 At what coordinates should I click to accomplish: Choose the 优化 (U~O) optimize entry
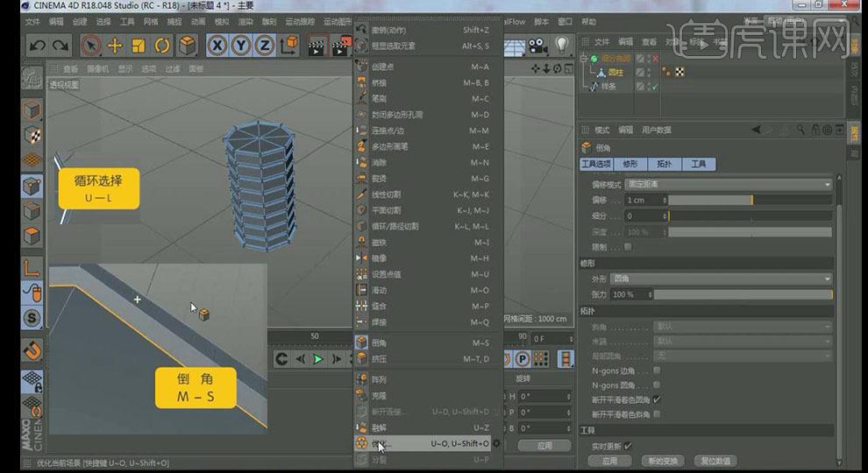(422, 443)
